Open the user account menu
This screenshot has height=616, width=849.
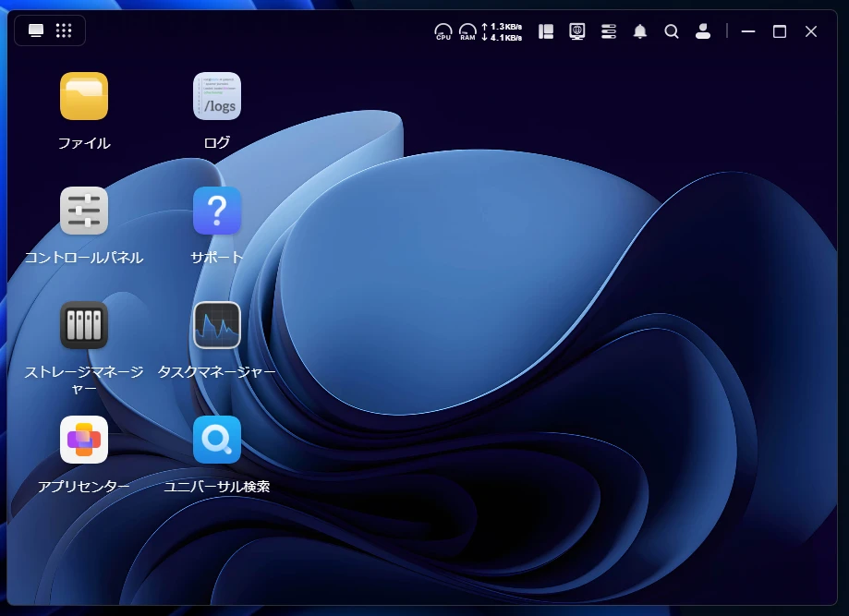pyautogui.click(x=702, y=31)
